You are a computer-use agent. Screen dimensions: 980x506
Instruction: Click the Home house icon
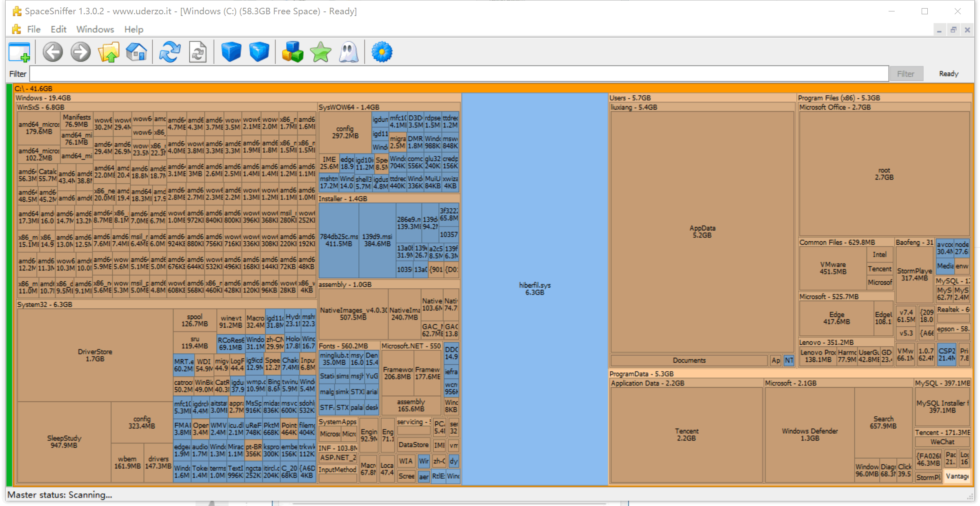click(x=136, y=52)
